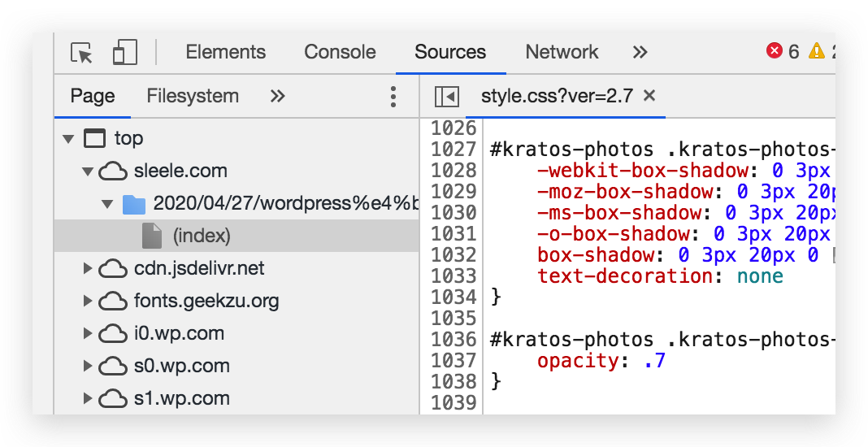
Task: Select the i0.wp.com tree label
Action: click(x=179, y=333)
